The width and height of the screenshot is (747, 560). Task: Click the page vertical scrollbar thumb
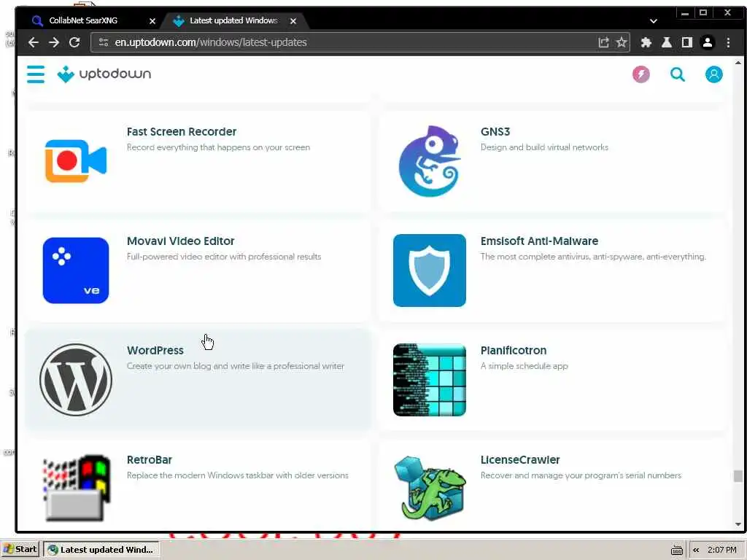coord(738,476)
